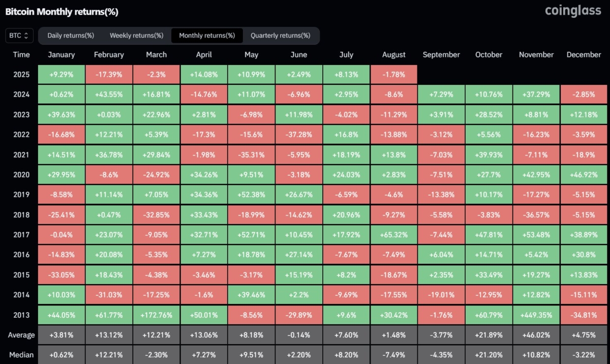Switch to the Daily returns(%) tab

point(71,36)
